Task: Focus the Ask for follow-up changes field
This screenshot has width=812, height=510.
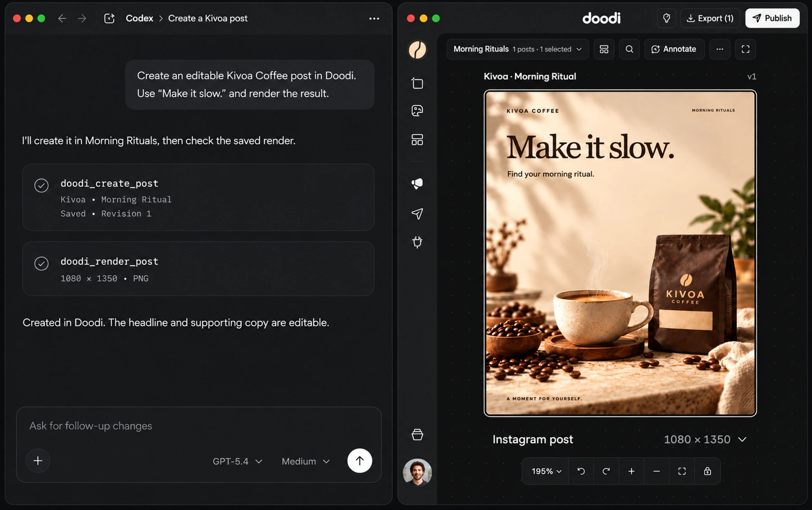Action: (198, 426)
